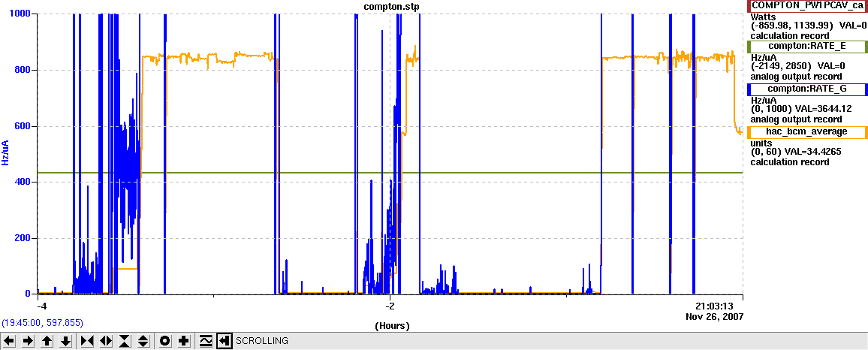Click the 'units' label under hac_bcm_average
868x350 pixels.
760,143
